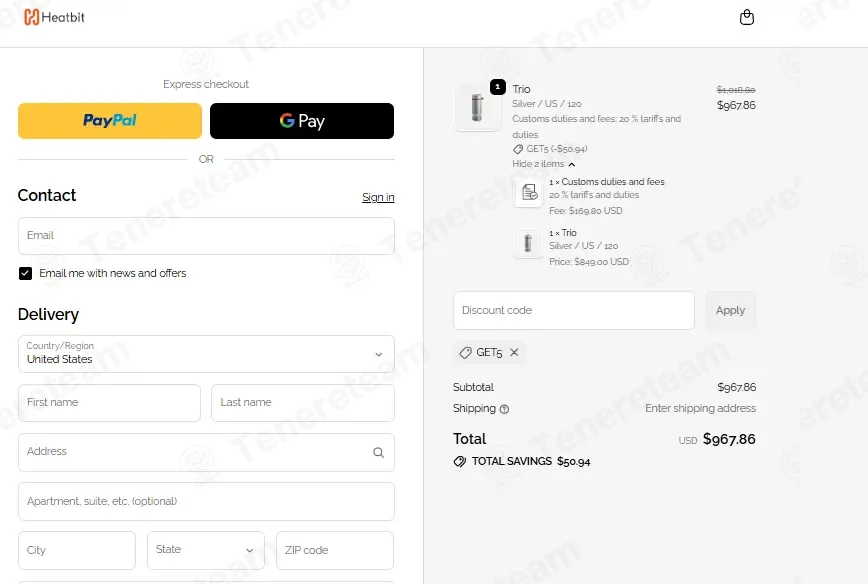Click the Apply discount button
This screenshot has width=868, height=584.
click(730, 311)
